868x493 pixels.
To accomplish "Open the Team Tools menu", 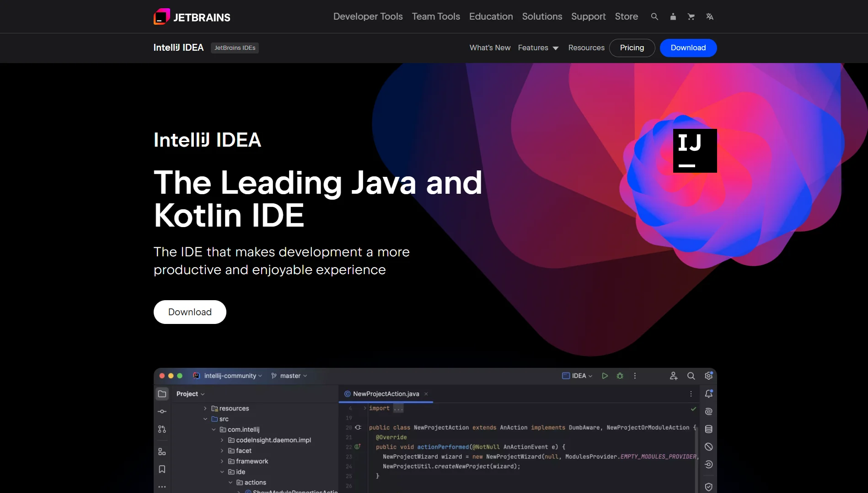I will [x=436, y=16].
